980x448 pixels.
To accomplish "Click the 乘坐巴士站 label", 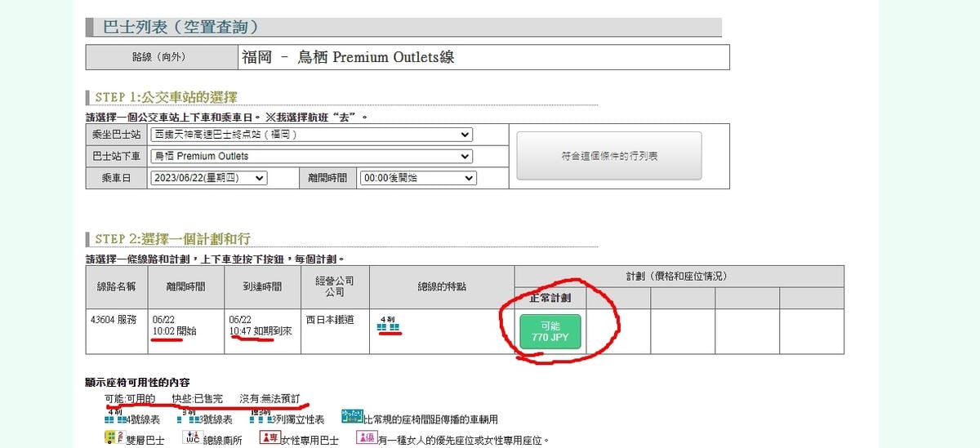I will pos(117,135).
